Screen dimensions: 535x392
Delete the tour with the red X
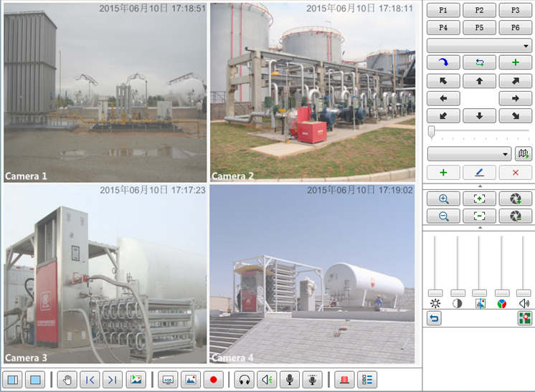pos(515,173)
